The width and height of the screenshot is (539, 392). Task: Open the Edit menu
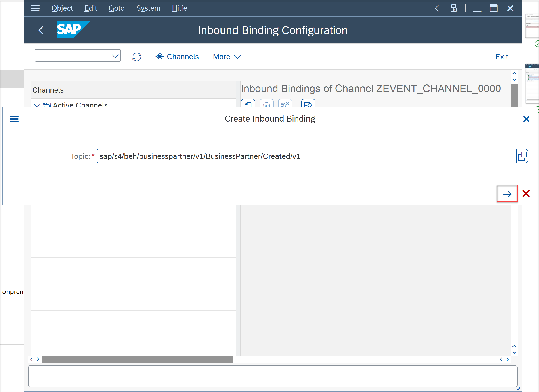point(91,8)
